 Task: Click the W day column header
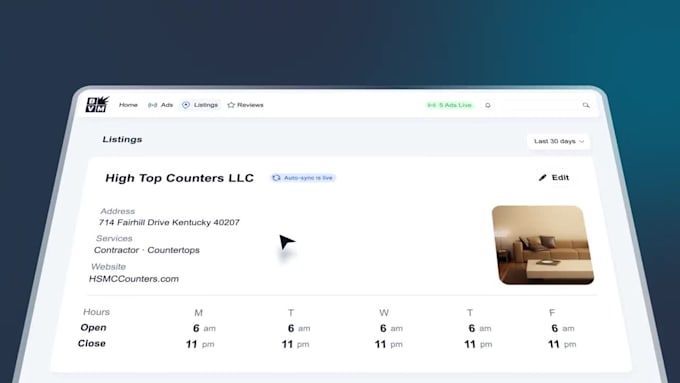coord(384,313)
